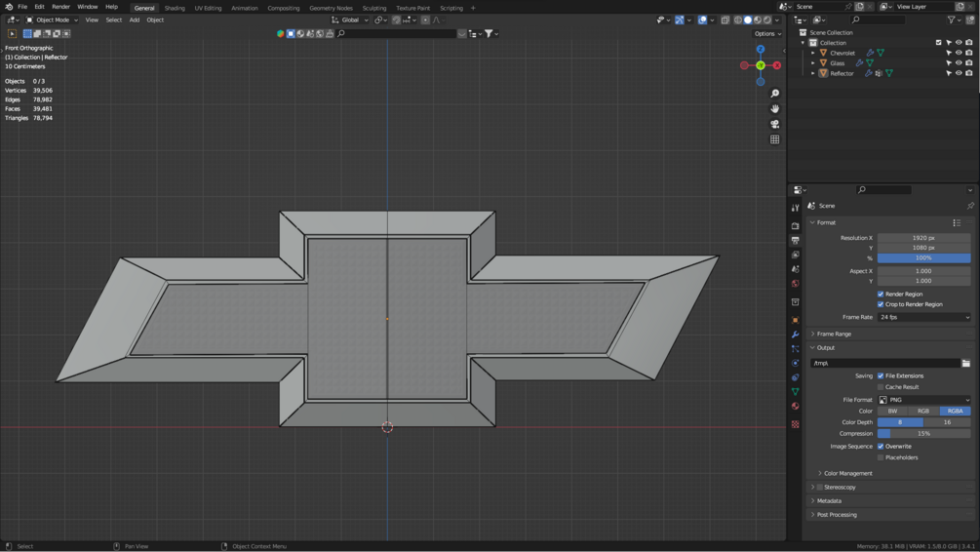This screenshot has height=552, width=980.
Task: Open the Render menu
Action: pyautogui.click(x=60, y=7)
